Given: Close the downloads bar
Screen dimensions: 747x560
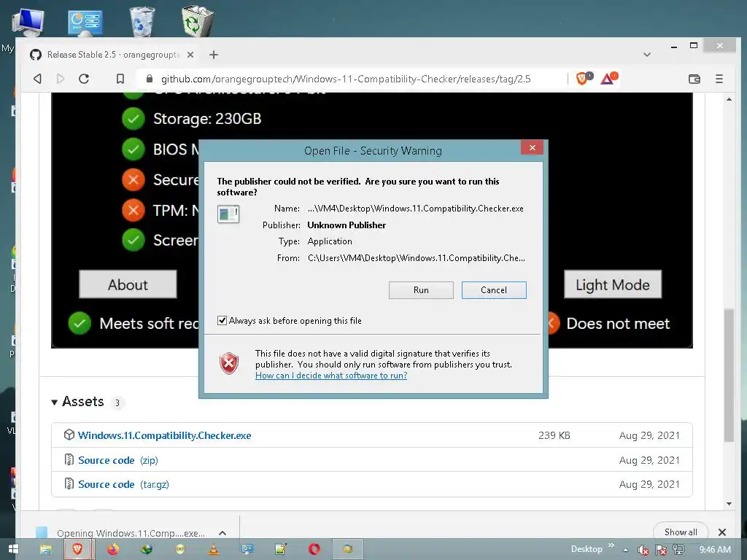Looking at the screenshot, I should 722,532.
